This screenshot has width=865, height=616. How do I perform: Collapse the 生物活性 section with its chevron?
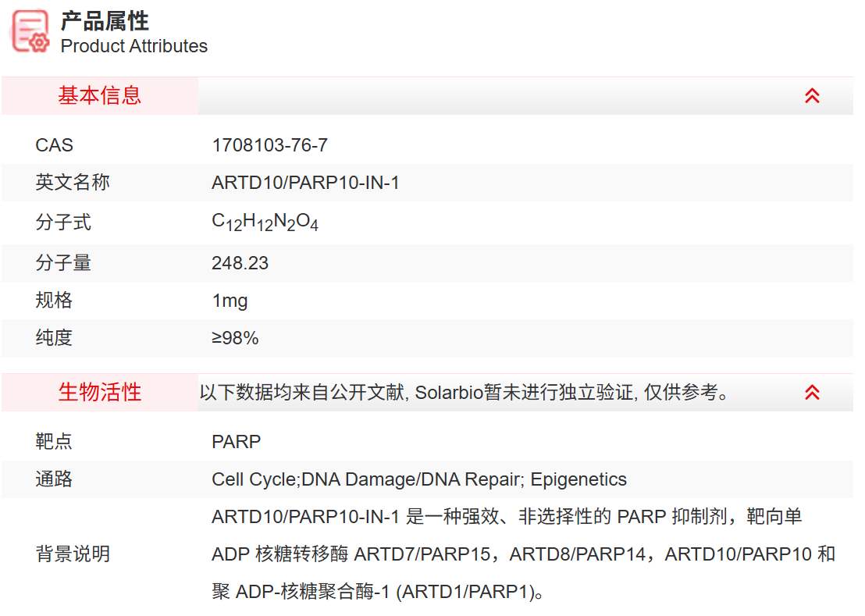point(812,392)
